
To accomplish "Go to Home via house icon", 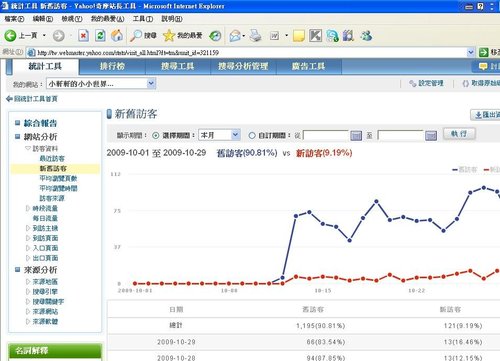I will [x=117, y=35].
